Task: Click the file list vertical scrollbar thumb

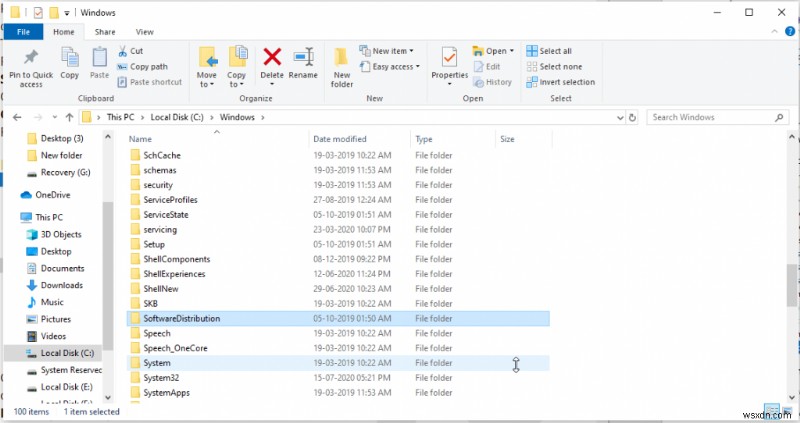Action: tap(791, 286)
